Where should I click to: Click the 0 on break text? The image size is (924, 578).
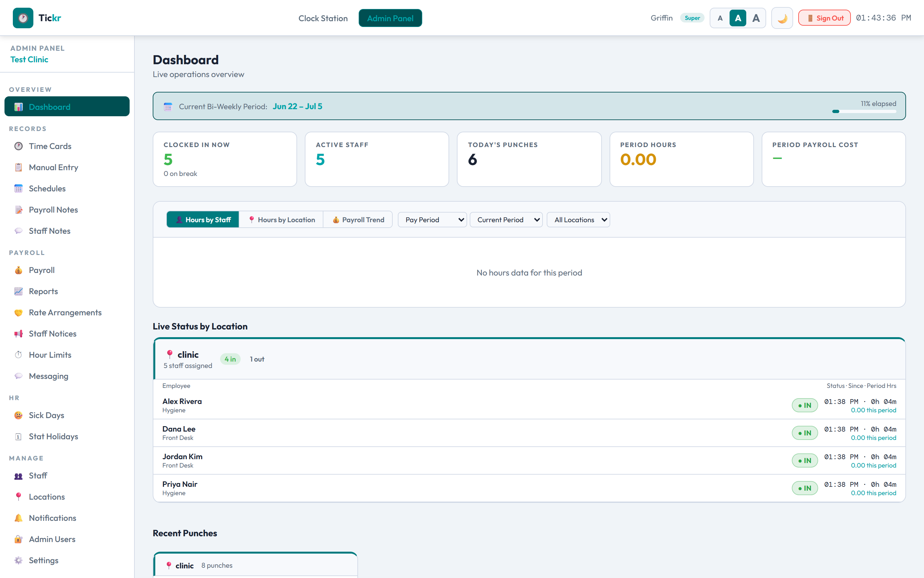click(181, 174)
